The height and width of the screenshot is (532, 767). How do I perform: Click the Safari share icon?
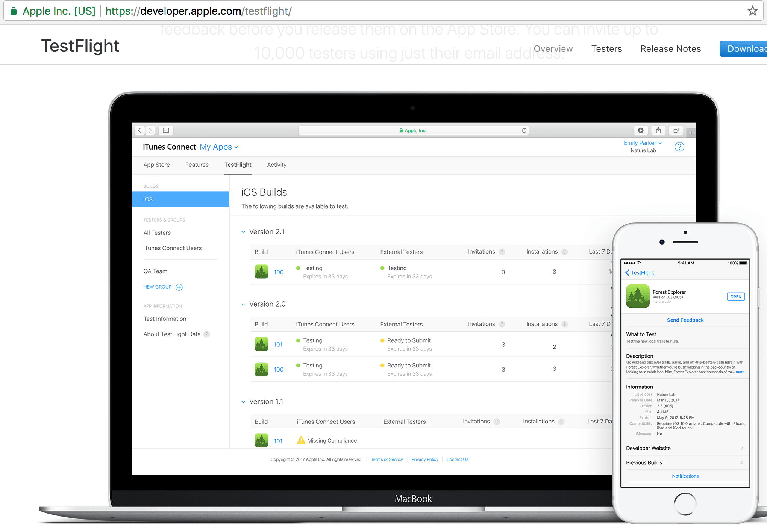pos(658,130)
